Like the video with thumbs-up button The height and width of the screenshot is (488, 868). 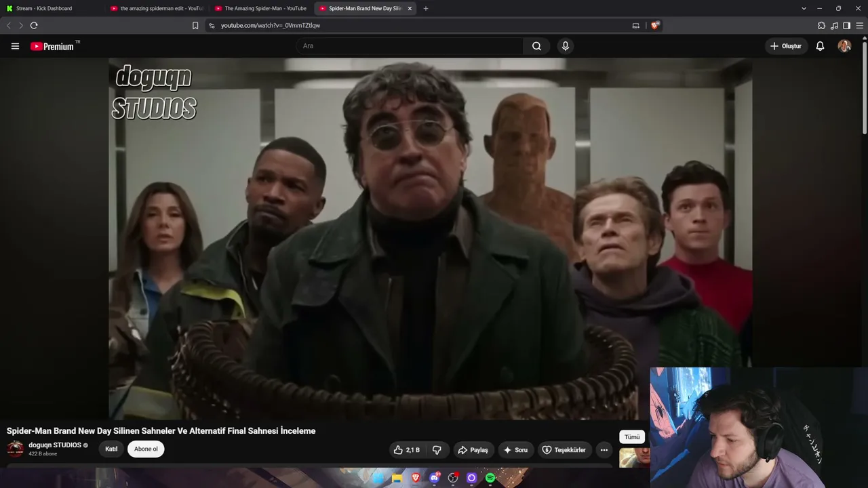coord(407,450)
